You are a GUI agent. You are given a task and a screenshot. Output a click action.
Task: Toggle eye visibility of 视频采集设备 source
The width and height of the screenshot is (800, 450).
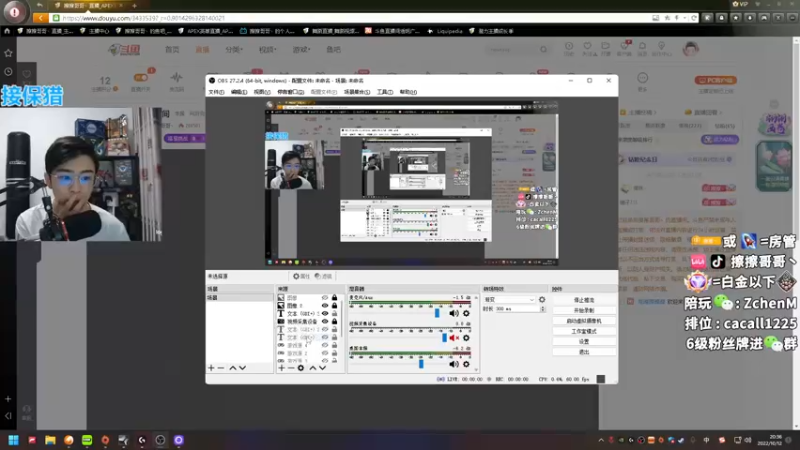(324, 321)
